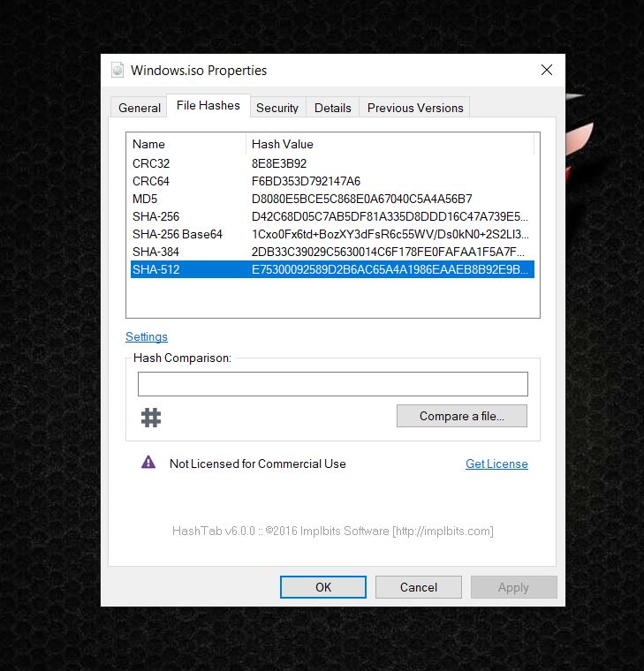Go to the Details tab
This screenshot has height=671, width=644.
pos(332,108)
